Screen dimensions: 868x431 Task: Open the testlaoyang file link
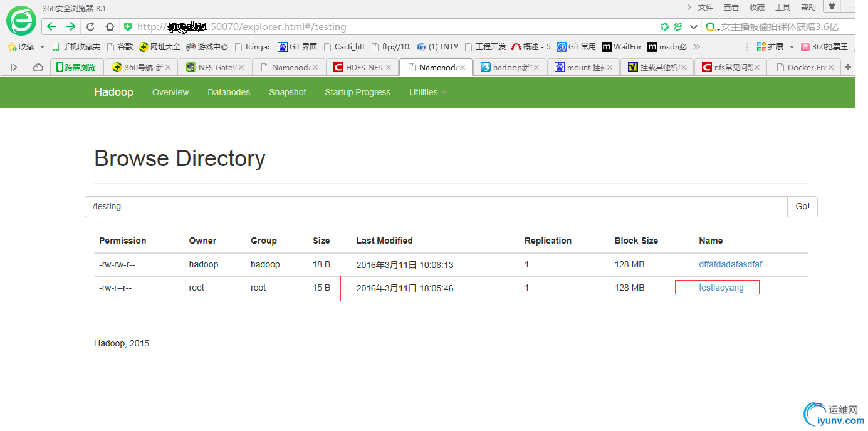pyautogui.click(x=721, y=288)
